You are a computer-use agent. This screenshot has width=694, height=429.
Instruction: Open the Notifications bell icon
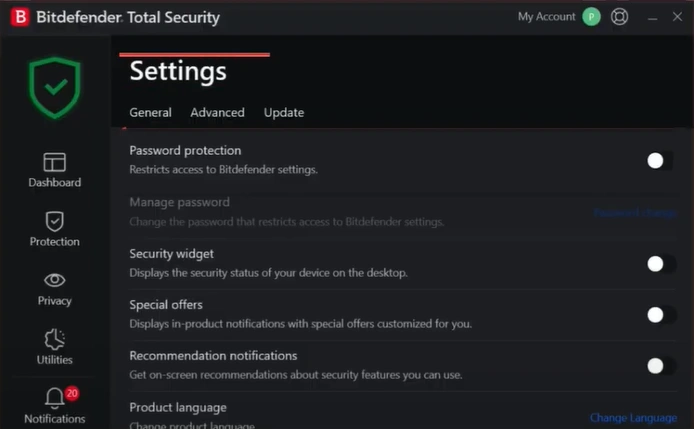click(x=54, y=400)
